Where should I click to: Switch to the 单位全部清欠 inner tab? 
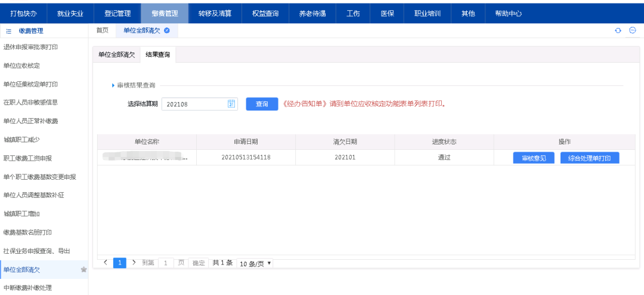click(x=117, y=54)
